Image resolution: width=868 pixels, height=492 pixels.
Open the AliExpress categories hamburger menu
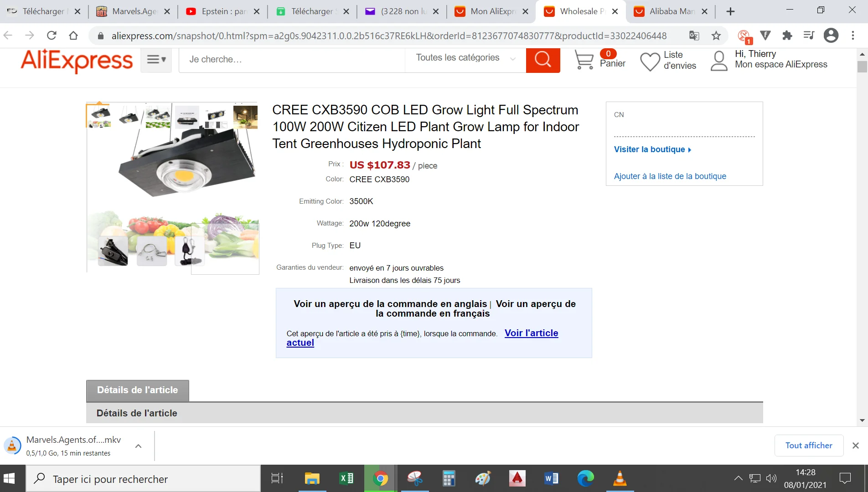coord(156,59)
